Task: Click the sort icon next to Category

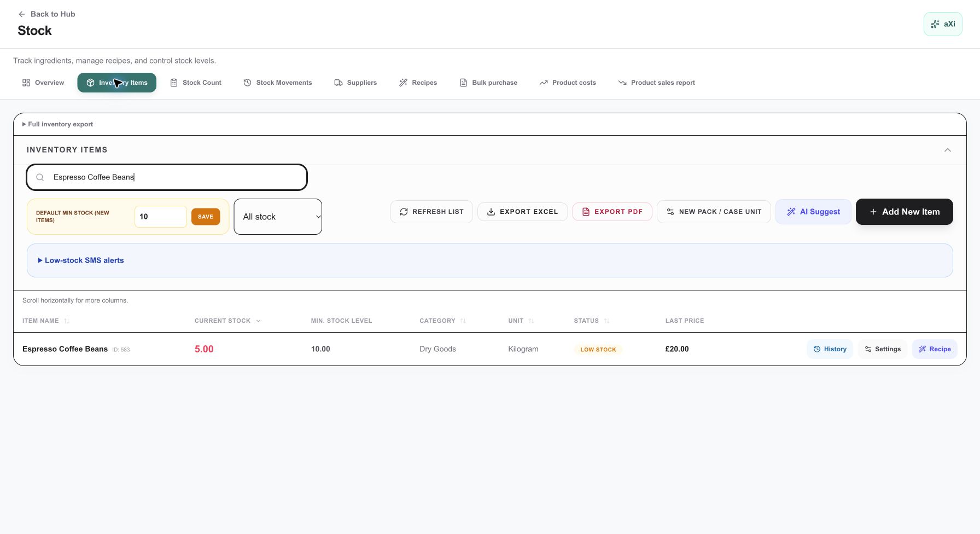Action: [463, 321]
